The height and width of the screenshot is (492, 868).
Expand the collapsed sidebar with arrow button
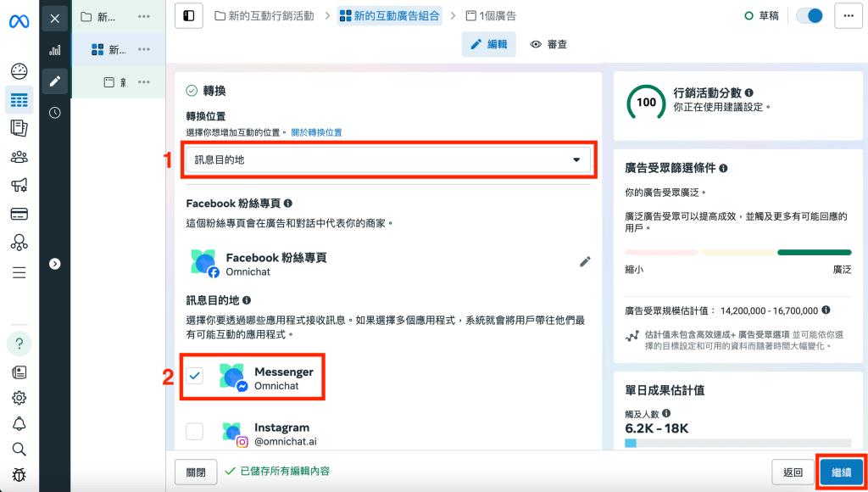[55, 264]
